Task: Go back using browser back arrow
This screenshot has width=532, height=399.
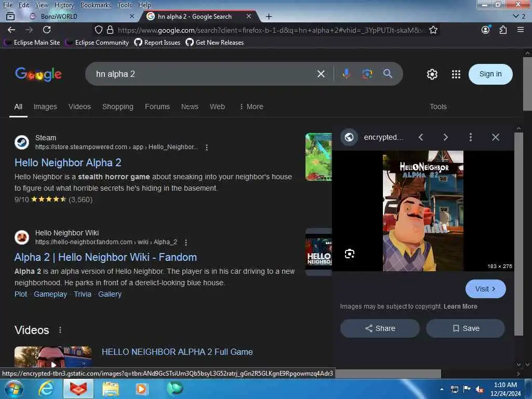Action: [11, 30]
